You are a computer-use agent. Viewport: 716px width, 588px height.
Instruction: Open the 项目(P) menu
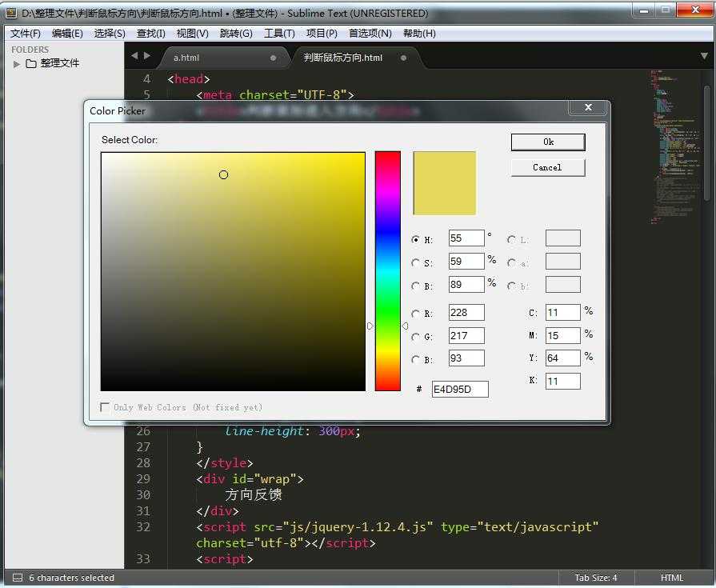tap(322, 34)
